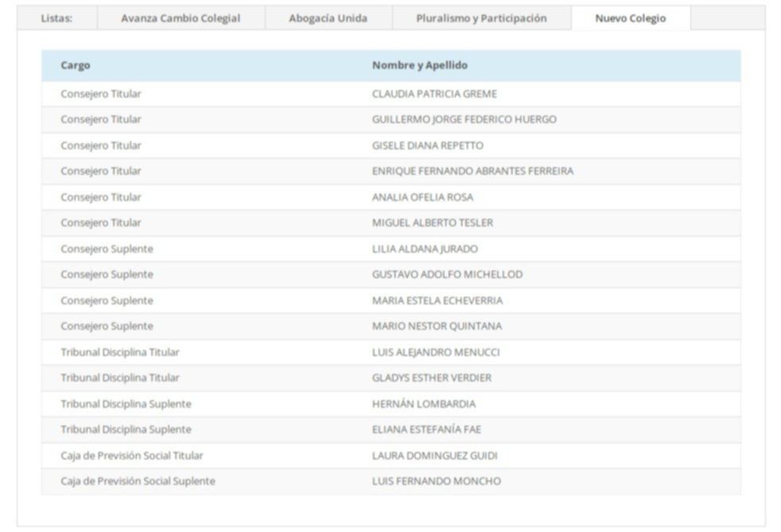Open the Abogacía Unida tab
The image size is (781, 532).
click(328, 18)
